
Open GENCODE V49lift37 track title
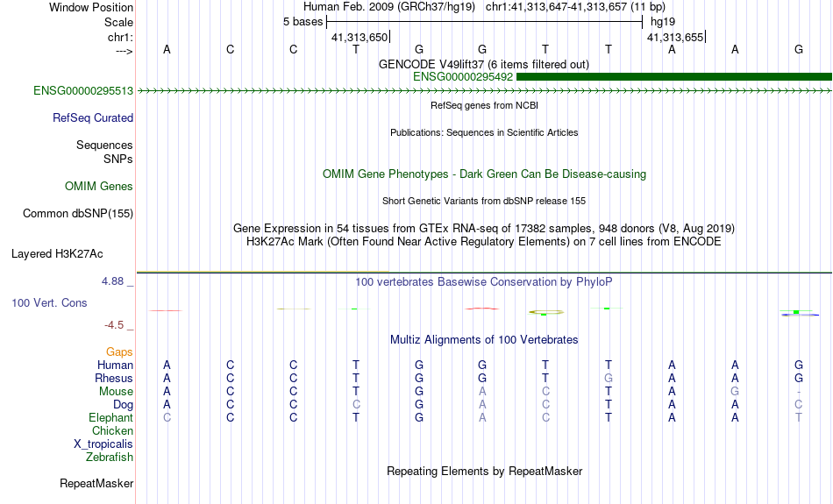(x=483, y=64)
